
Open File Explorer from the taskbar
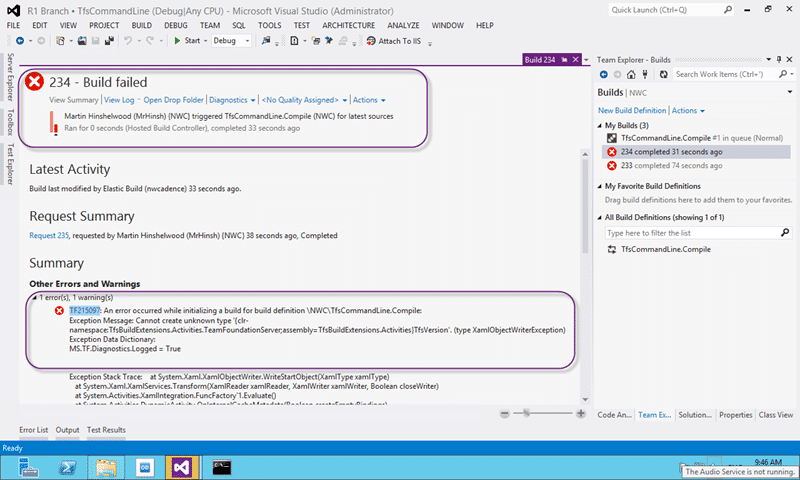pos(106,467)
